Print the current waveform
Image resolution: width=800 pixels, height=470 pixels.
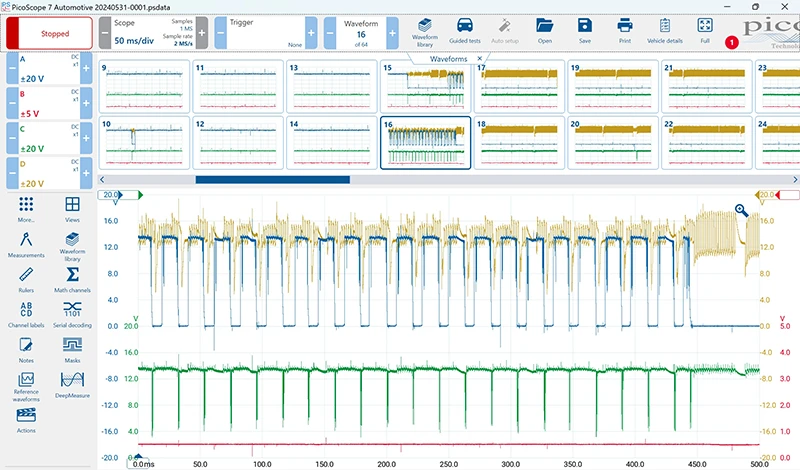point(624,31)
